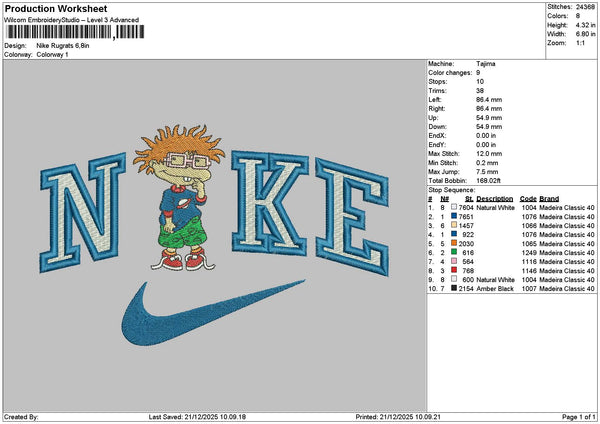Click the embroidered letter N in the preview
600x424 pixels.
[83, 212]
